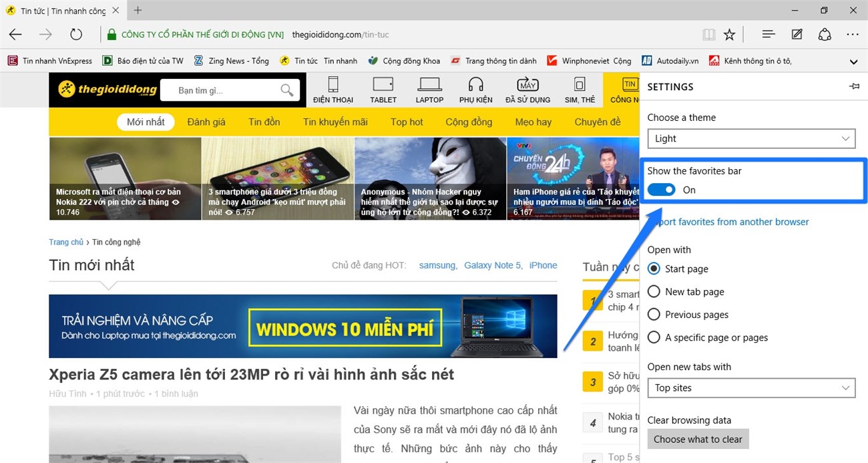Open Cộng đồng Khoa favorite bookmark
The image size is (868, 463).
click(404, 61)
